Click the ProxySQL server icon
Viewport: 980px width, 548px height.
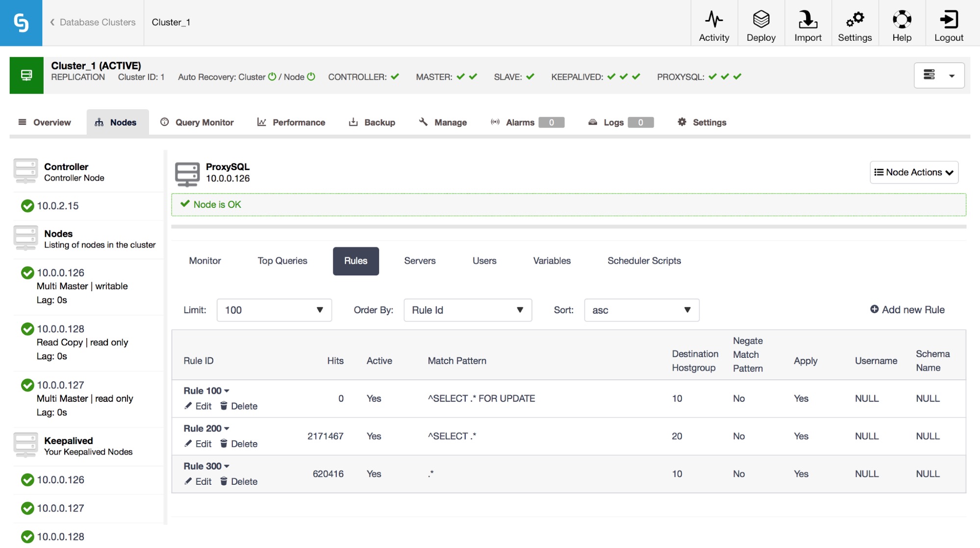pyautogui.click(x=187, y=174)
